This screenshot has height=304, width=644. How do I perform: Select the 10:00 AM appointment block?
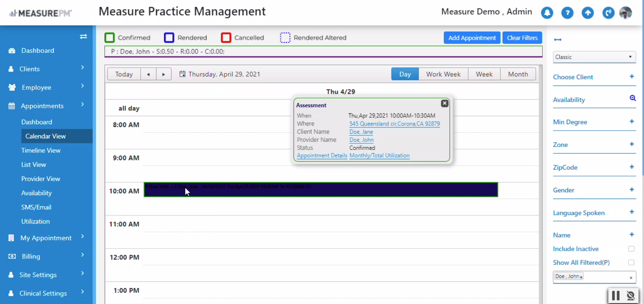tap(321, 190)
